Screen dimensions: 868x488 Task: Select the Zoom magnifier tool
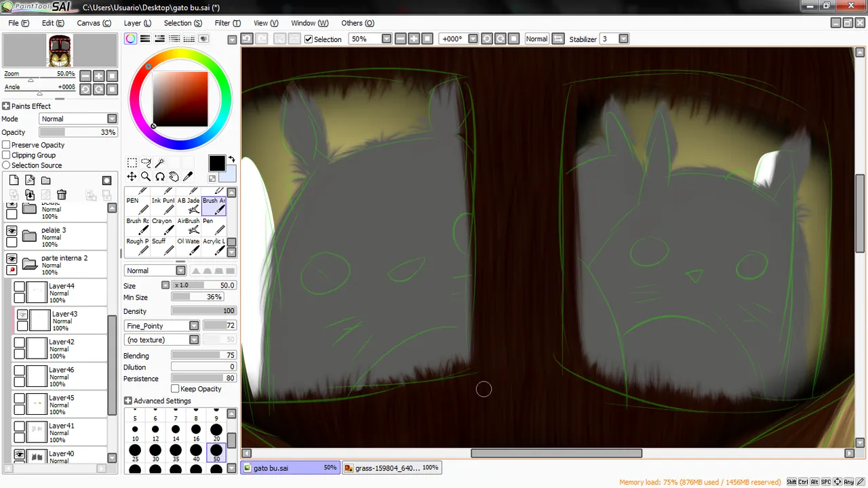146,176
